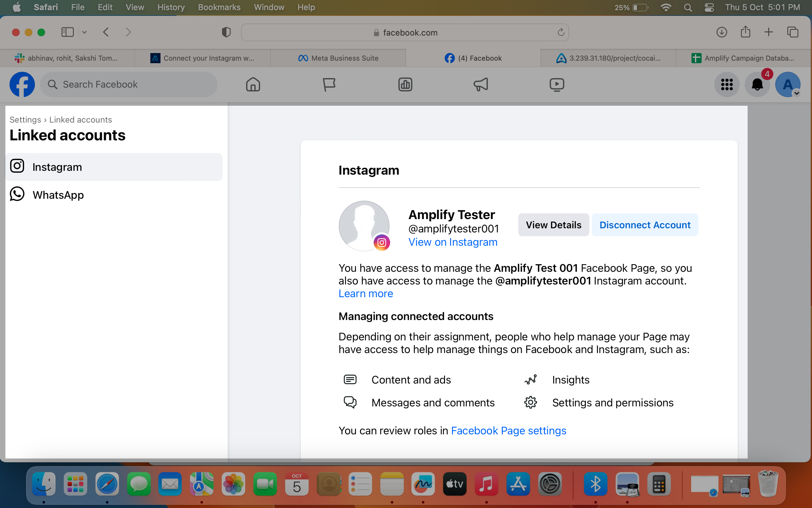Screen dimensions: 812x508
Task: Switch to Connect your Instagram tab
Action: coord(203,58)
